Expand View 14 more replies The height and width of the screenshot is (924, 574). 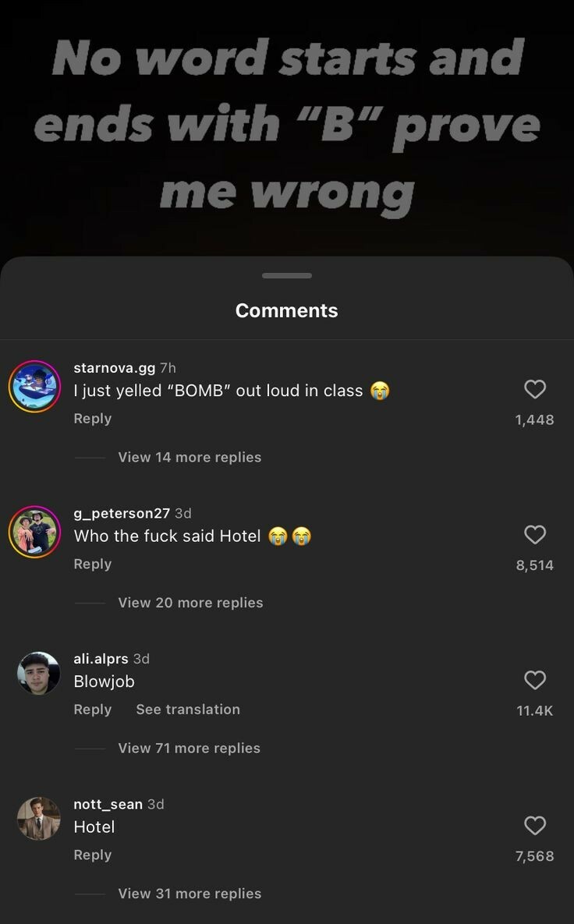pos(190,457)
